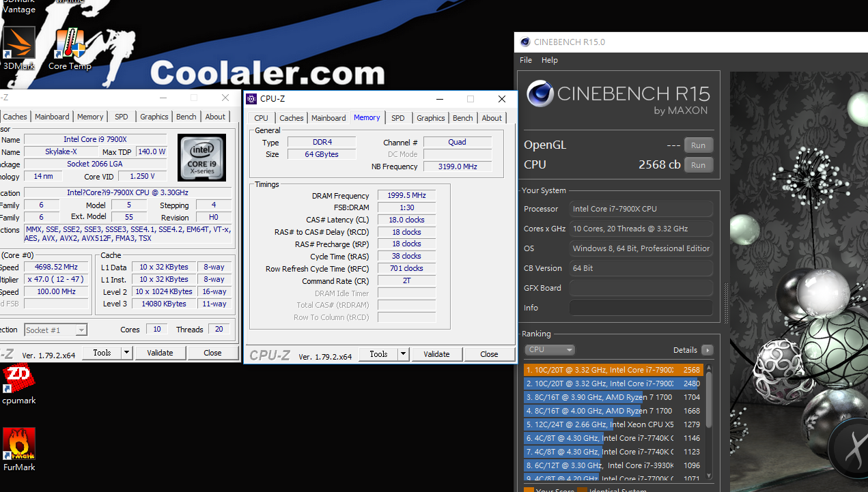
Task: Open Mainboard tab in the CPU-Z processor window
Action: pos(52,117)
